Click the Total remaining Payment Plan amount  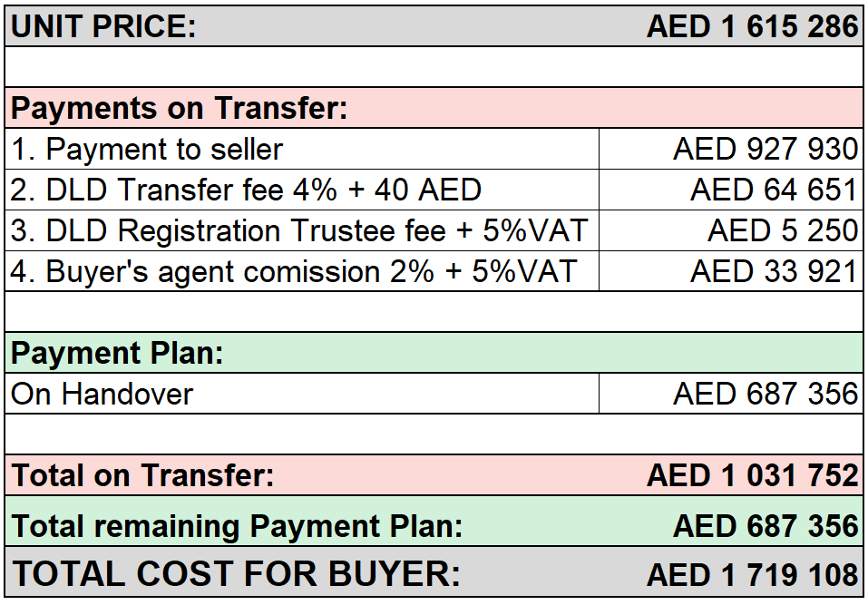(x=766, y=526)
